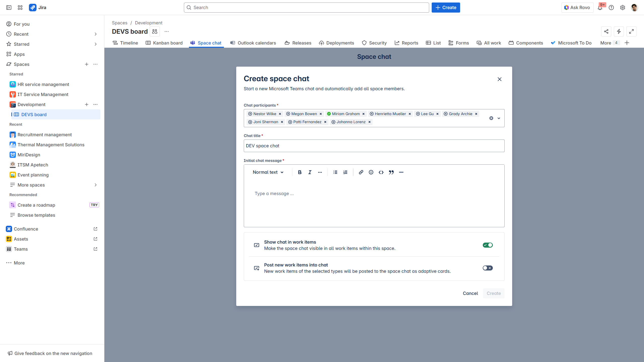
Task: Switch to the Kanban board tab
Action: pos(164,43)
